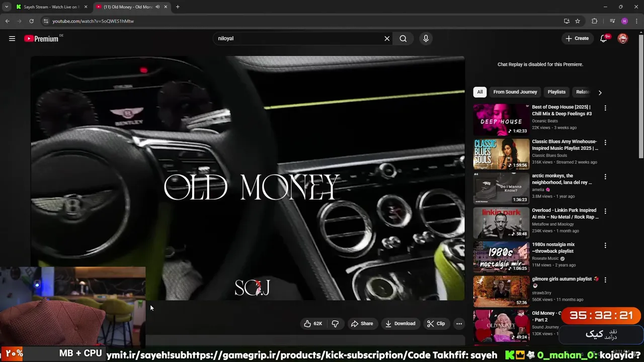Close the Sayeh Stream browser tab

(86, 7)
